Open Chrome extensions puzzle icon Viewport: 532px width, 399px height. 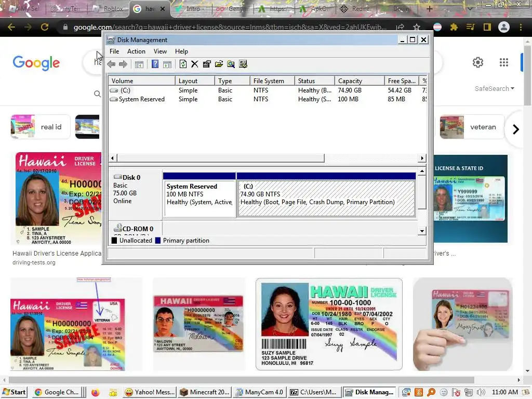pos(454,27)
